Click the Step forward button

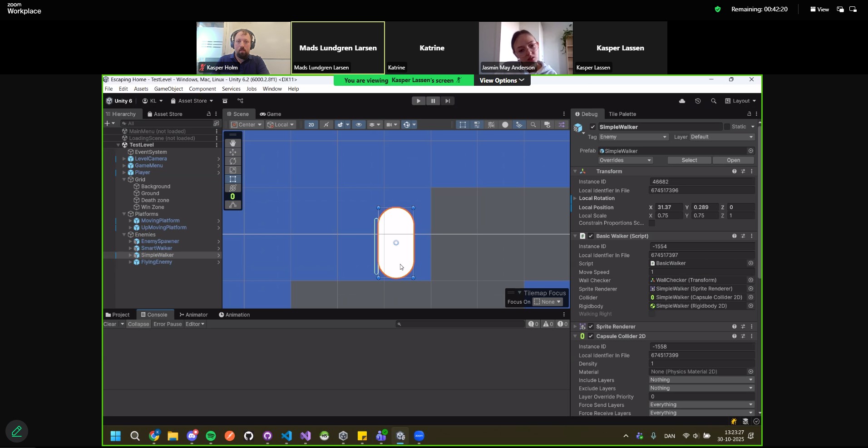pos(447,101)
